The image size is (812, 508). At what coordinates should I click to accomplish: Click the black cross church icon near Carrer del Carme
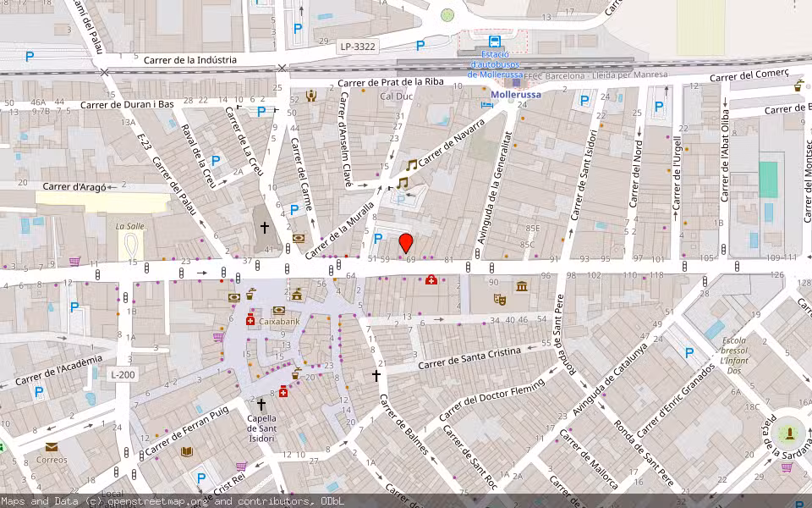point(265,227)
